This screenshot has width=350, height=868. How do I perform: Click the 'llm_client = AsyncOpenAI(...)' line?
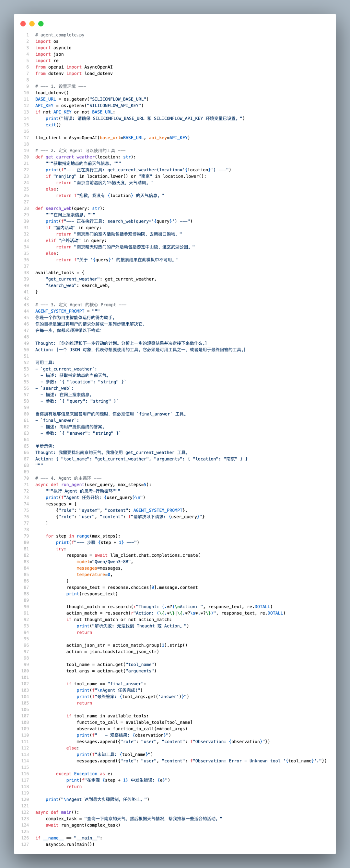113,138
